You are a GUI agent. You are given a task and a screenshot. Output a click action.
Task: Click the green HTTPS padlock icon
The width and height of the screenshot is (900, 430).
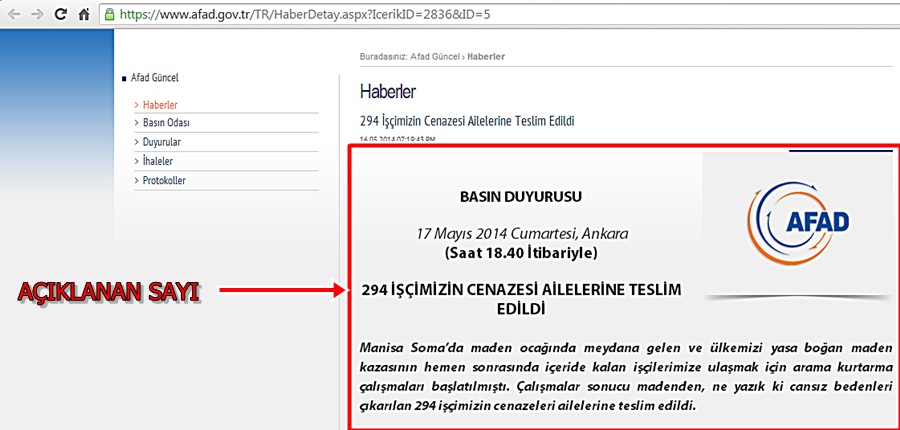coord(110,15)
